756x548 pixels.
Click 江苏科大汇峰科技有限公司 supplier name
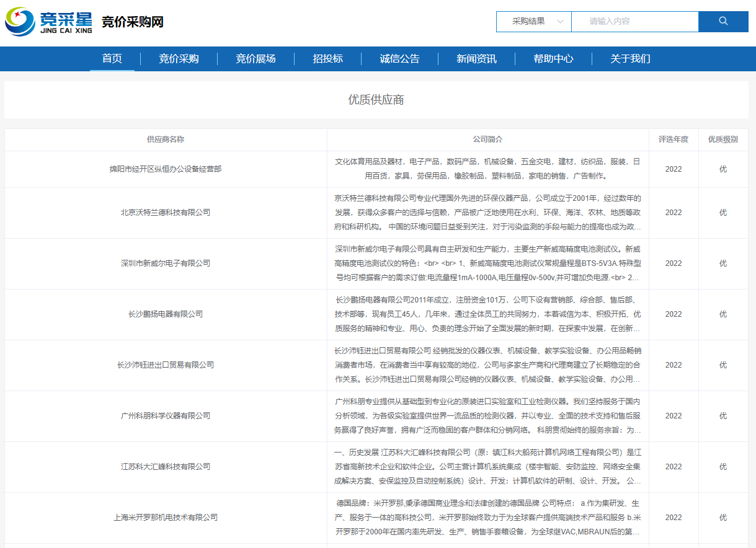166,466
